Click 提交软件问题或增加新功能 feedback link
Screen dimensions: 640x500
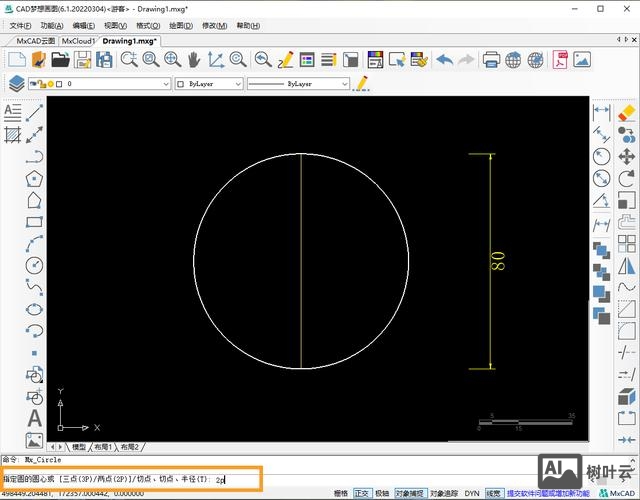coord(546,493)
